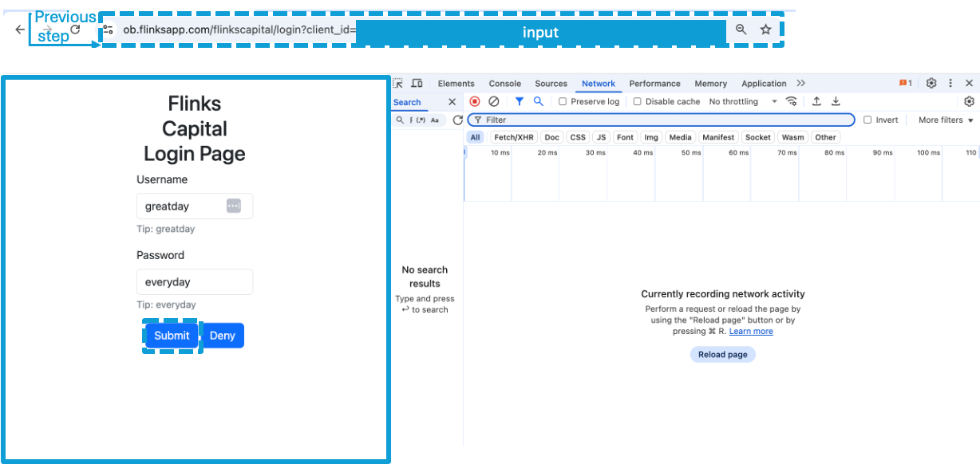
Task: Import HAR file with upload arrow
Action: [816, 101]
